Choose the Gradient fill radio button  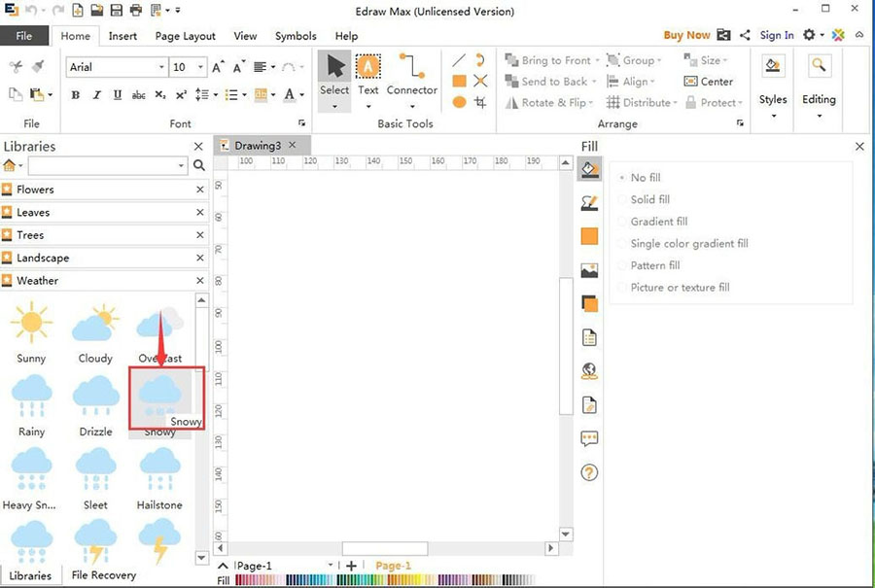623,222
